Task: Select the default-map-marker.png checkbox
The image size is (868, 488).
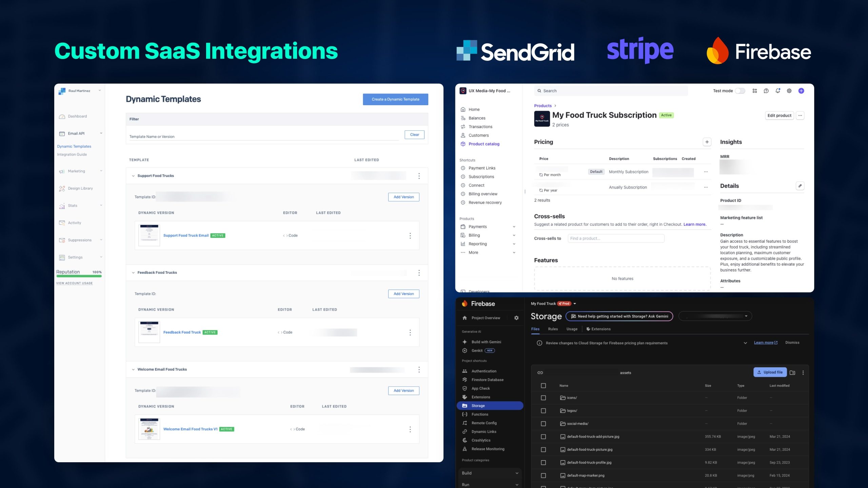Action: pos(543,475)
